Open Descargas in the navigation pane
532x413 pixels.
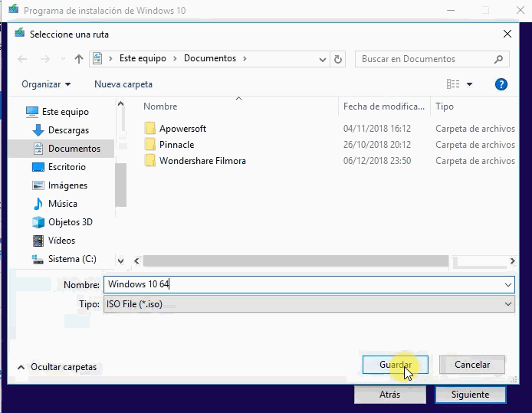coord(68,130)
